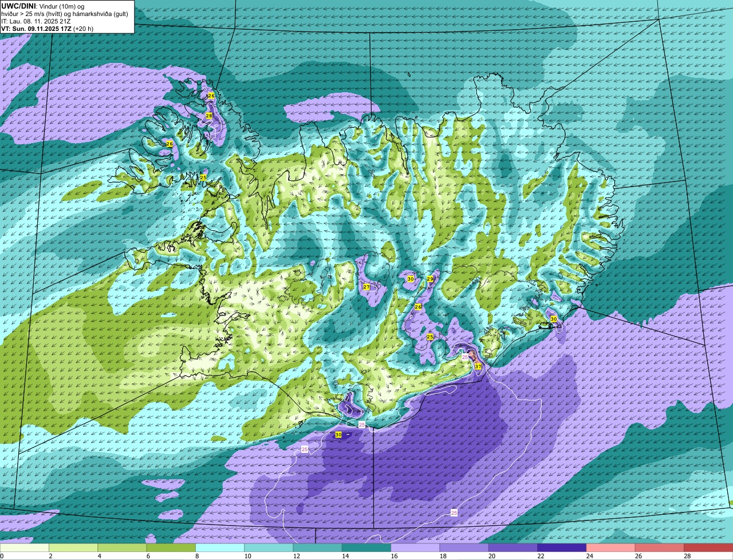This screenshot has width=733, height=560.
Task: Click the yellow 27 max gust label
Action: (x=366, y=287)
